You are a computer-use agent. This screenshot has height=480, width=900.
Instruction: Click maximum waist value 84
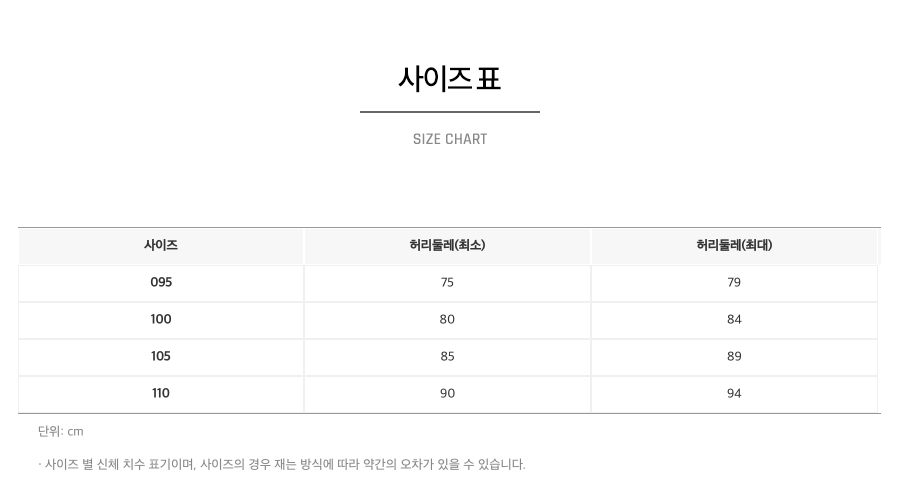pyautogui.click(x=734, y=319)
